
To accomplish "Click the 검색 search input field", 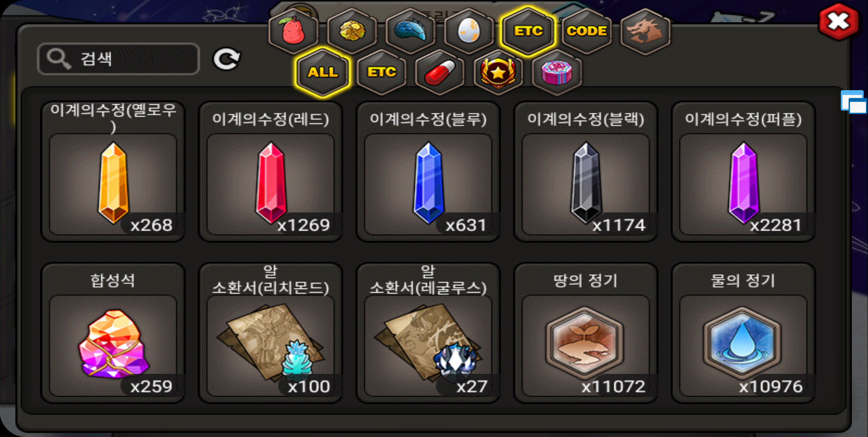I will click(x=118, y=59).
